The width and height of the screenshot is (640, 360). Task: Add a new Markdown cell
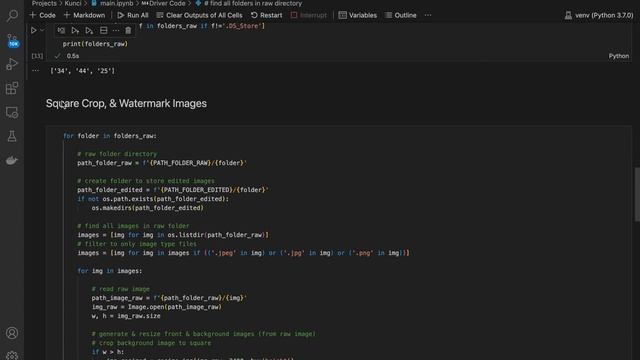pyautogui.click(x=84, y=15)
